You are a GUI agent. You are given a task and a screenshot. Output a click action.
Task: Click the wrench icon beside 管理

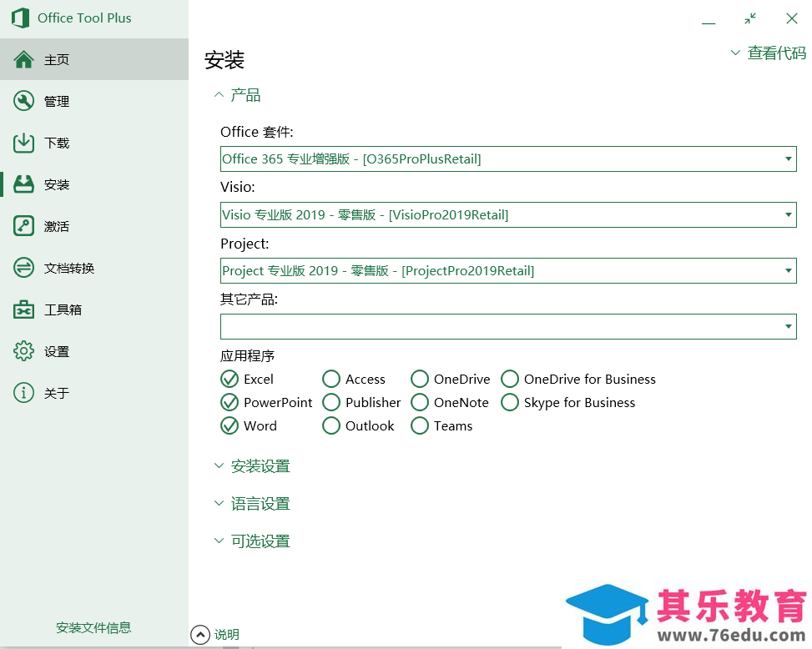tap(24, 101)
